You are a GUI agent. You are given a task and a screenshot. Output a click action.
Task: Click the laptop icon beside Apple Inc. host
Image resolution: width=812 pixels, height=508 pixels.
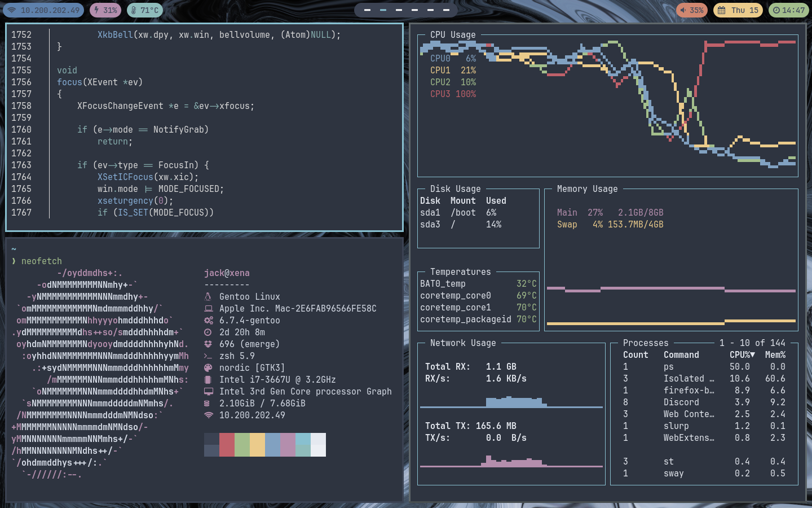[208, 308]
